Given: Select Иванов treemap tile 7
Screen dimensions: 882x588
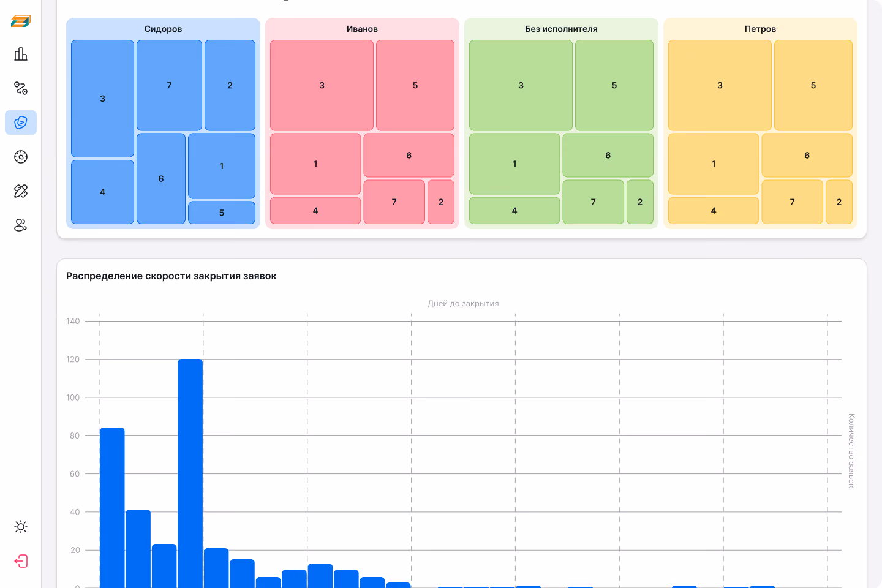Looking at the screenshot, I should pyautogui.click(x=394, y=202).
